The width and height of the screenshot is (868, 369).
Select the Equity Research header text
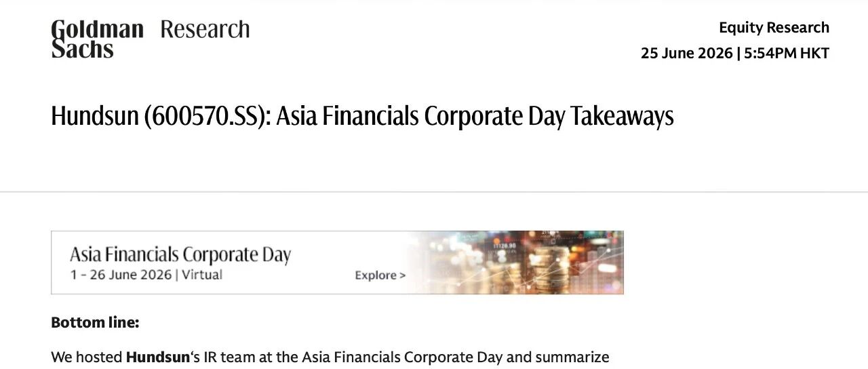point(774,28)
